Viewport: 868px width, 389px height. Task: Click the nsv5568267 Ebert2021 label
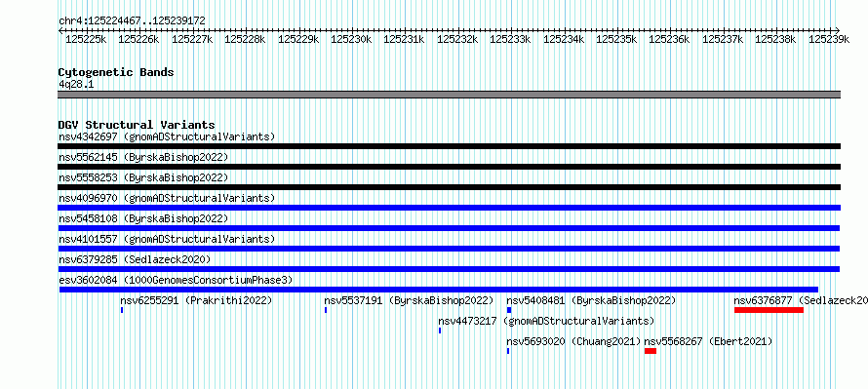[x=707, y=341]
